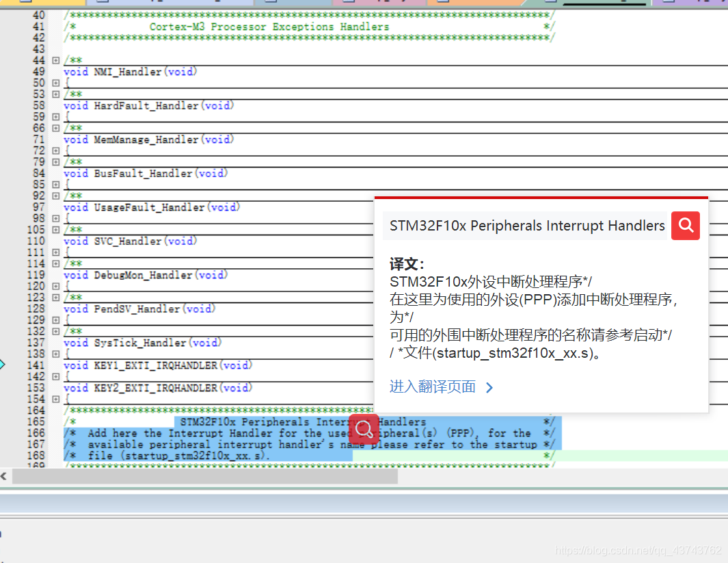This screenshot has height=563, width=728.
Task: Click PendSV_Handler function name
Action: pyautogui.click(x=137, y=309)
